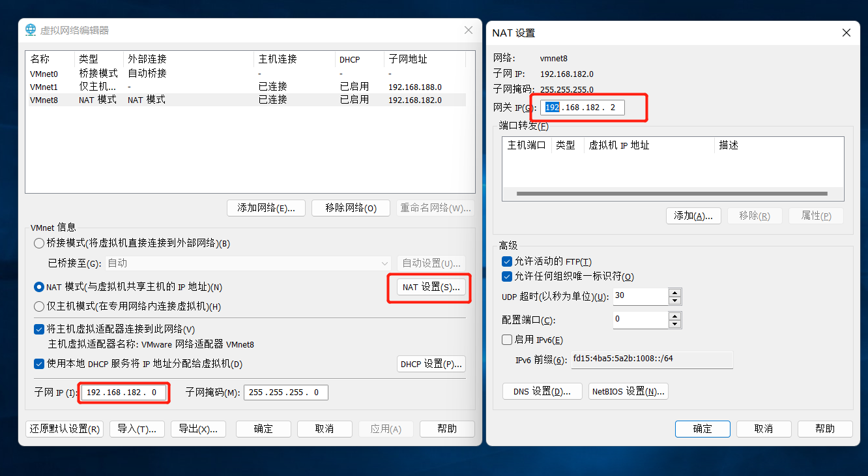Viewport: 868px width, 476px height.
Task: Click the 重命名网络(W)... button
Action: 435,208
